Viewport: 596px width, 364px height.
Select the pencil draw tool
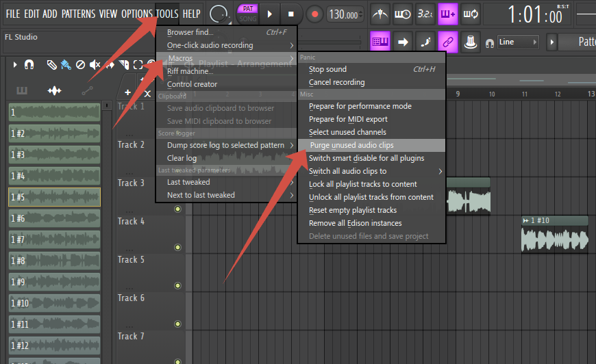(51, 65)
